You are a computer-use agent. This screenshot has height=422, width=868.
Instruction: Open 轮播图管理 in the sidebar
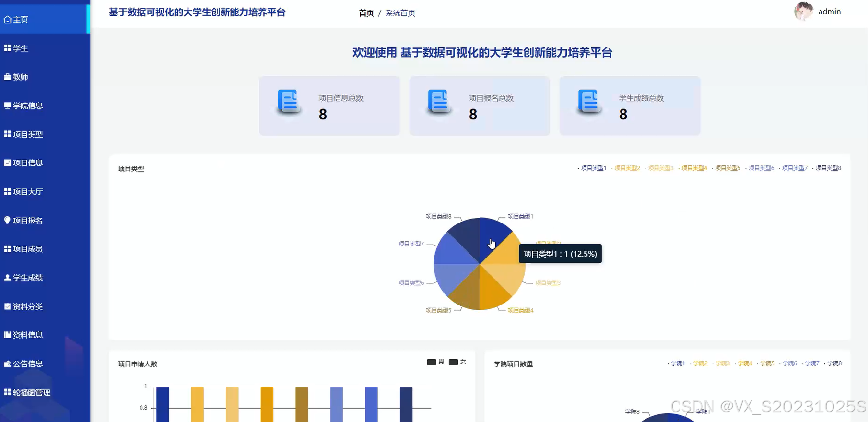click(45, 392)
